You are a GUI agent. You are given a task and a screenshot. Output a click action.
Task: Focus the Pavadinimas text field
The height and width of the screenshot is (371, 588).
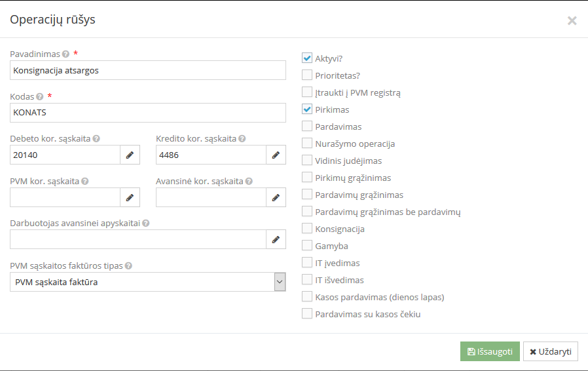click(148, 70)
